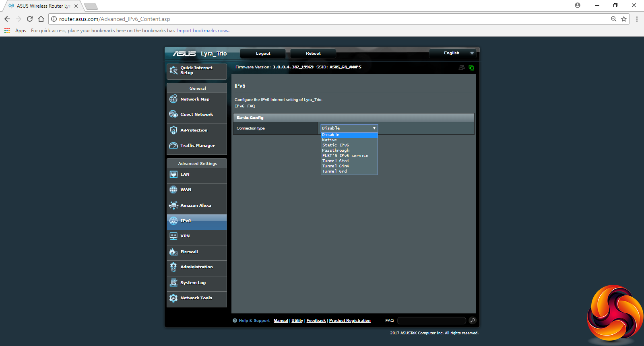
Task: Bookmark this page with the star icon
Action: [624, 19]
